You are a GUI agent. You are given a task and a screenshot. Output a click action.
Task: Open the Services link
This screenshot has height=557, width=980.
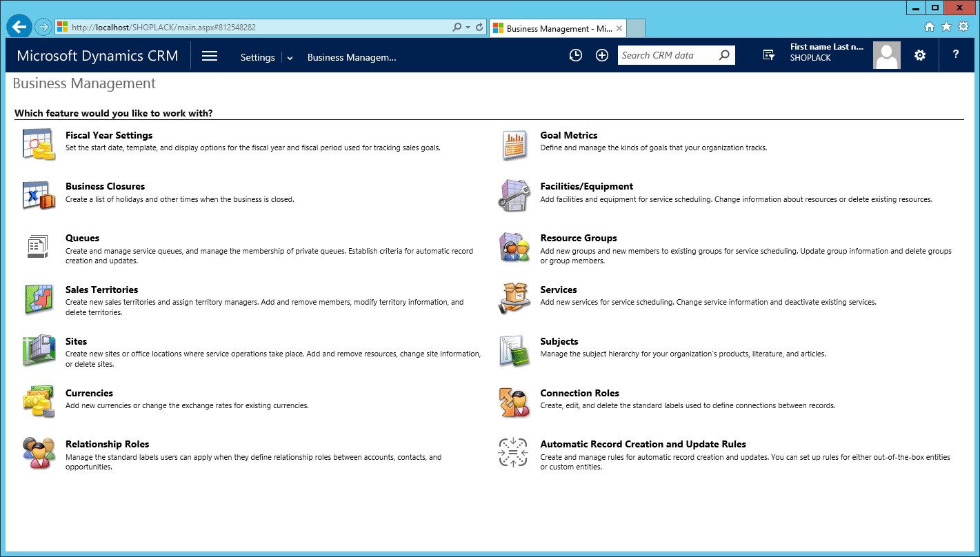[x=559, y=290]
